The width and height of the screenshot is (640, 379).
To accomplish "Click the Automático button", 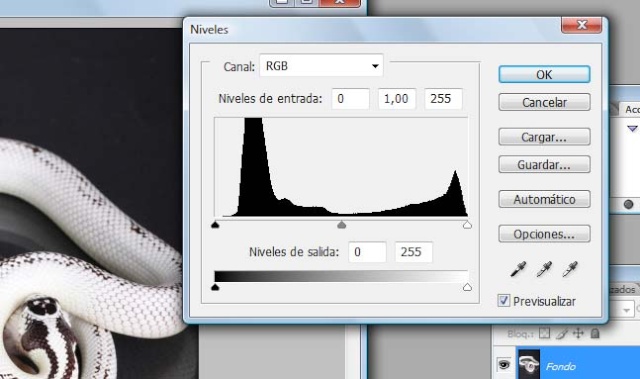I will [544, 199].
